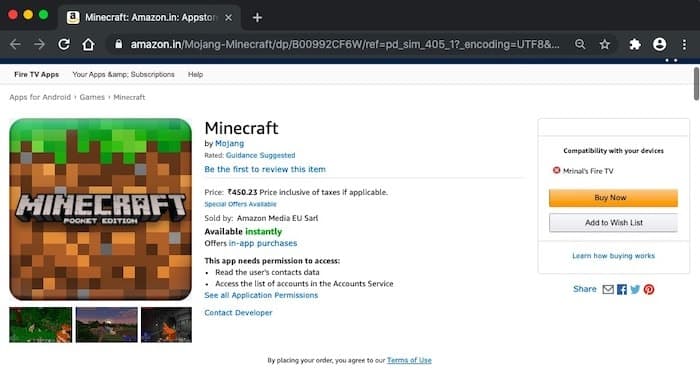Click the page vertical scrollbar

tap(696, 84)
